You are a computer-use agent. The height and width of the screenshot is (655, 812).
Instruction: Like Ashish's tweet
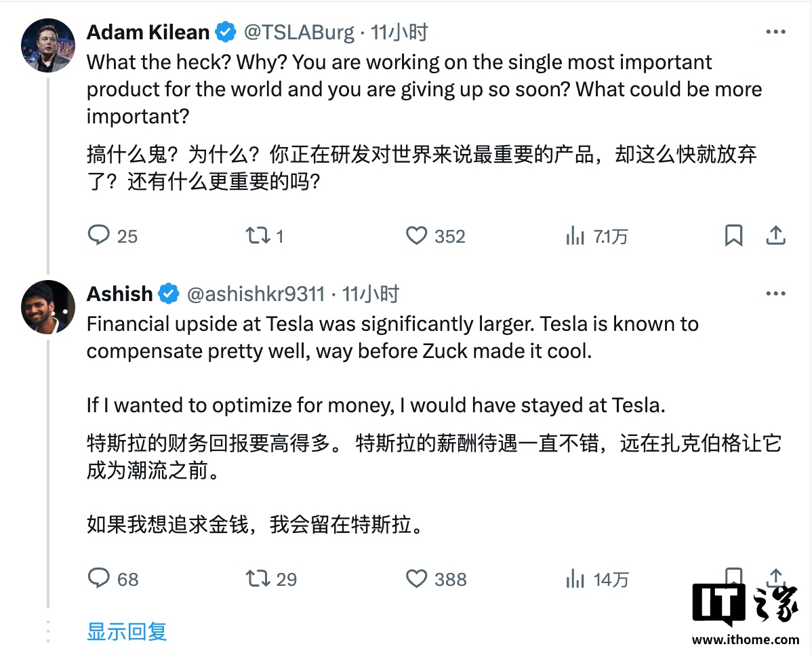[416, 578]
